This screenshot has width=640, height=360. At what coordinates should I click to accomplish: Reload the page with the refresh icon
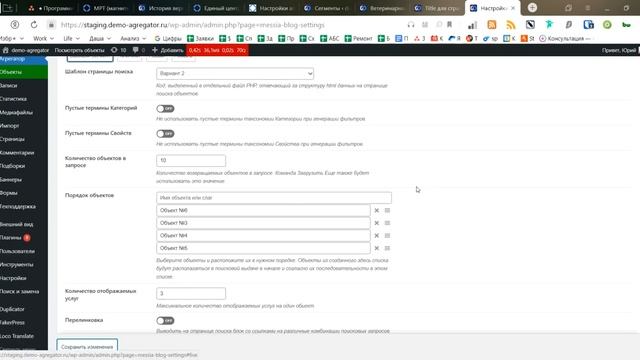coord(34,25)
